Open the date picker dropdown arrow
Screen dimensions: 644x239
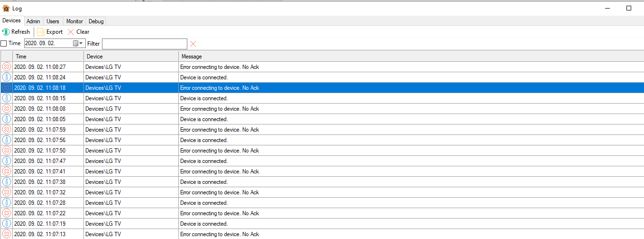[82, 44]
